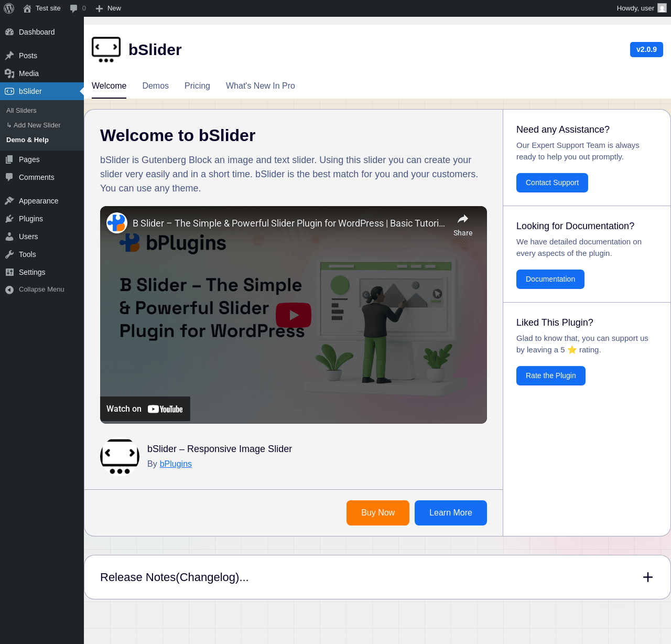The height and width of the screenshot is (644, 671).
Task: Click the Settings sliders icon
Action: [x=9, y=272]
